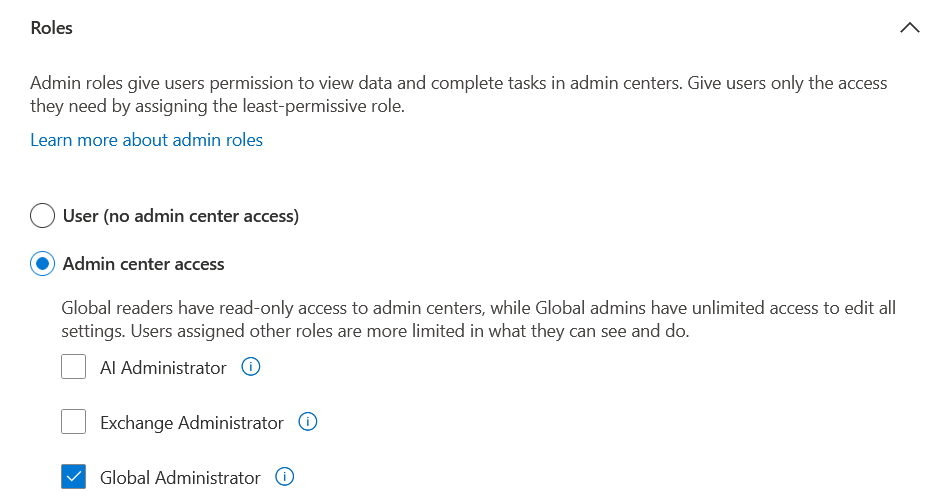Image resolution: width=950 pixels, height=502 pixels.
Task: Collapse the Roles section with the chevron
Action: click(909, 28)
